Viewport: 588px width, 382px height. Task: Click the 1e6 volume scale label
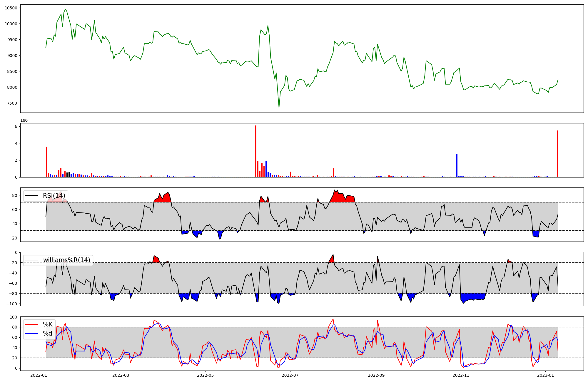[x=24, y=120]
